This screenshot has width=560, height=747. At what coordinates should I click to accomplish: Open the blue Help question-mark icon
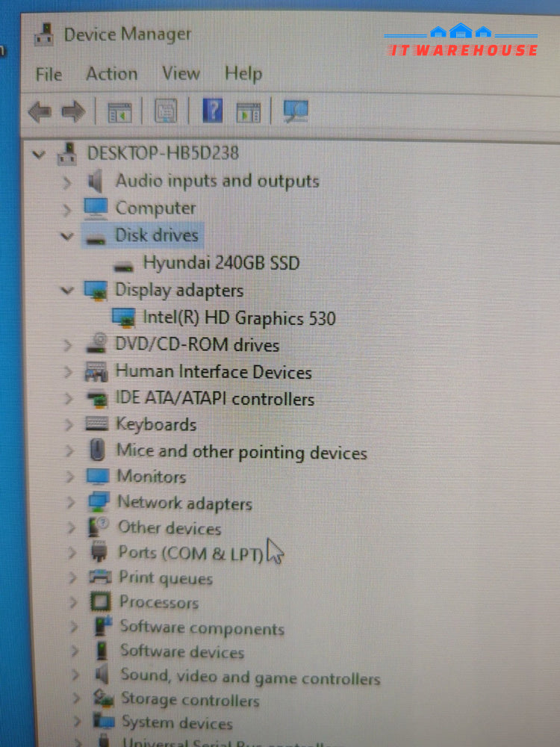[x=212, y=111]
